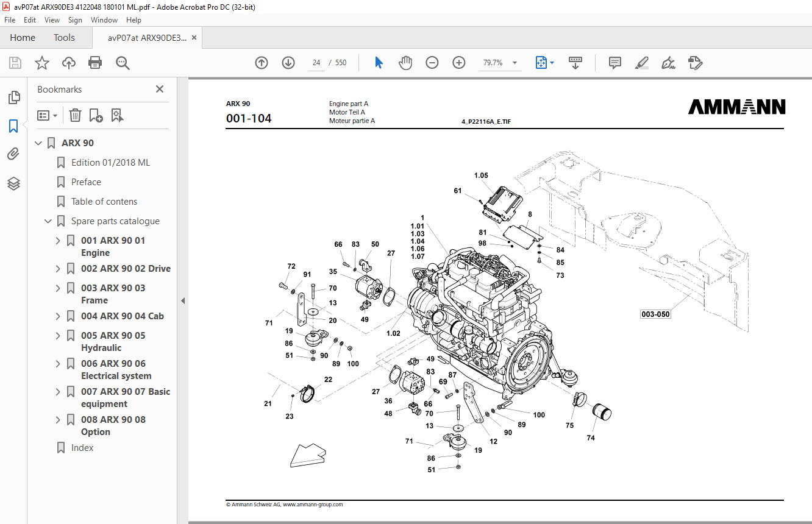Switch to the Home tab
The height and width of the screenshot is (524, 812).
coord(23,38)
